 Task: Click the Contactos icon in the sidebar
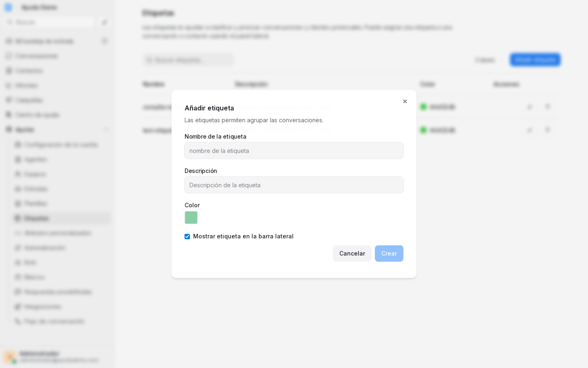click(x=9, y=71)
